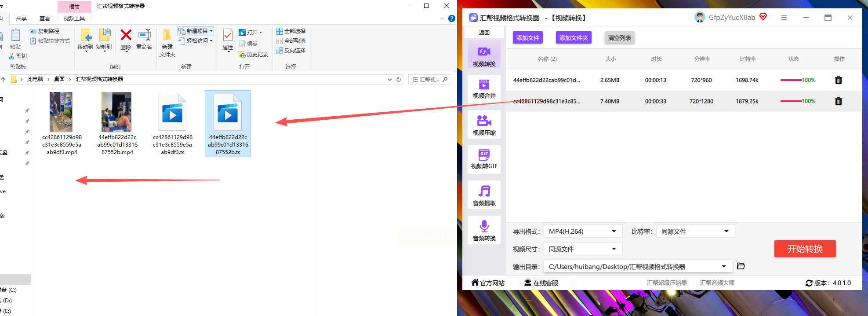868x316 pixels.
Task: Open the 在线客服 link
Action: 541,283
